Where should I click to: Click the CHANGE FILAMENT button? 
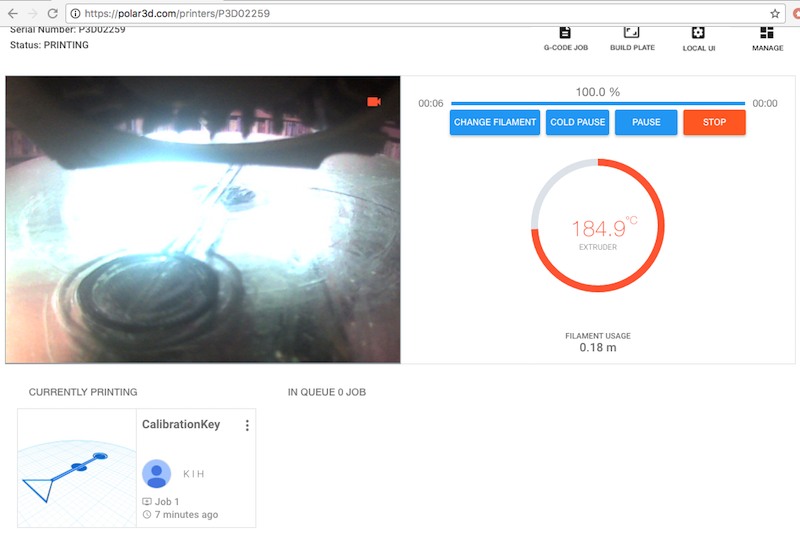(495, 122)
